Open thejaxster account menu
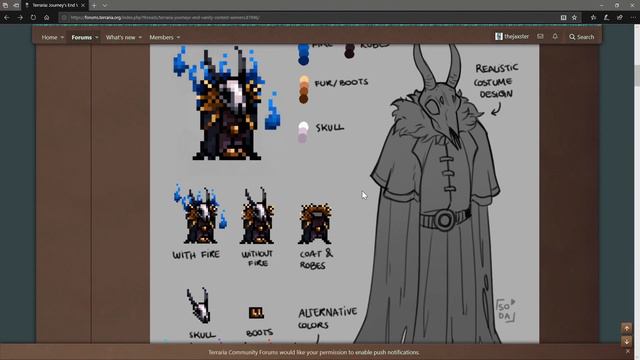This screenshot has height=360, width=640. click(512, 37)
